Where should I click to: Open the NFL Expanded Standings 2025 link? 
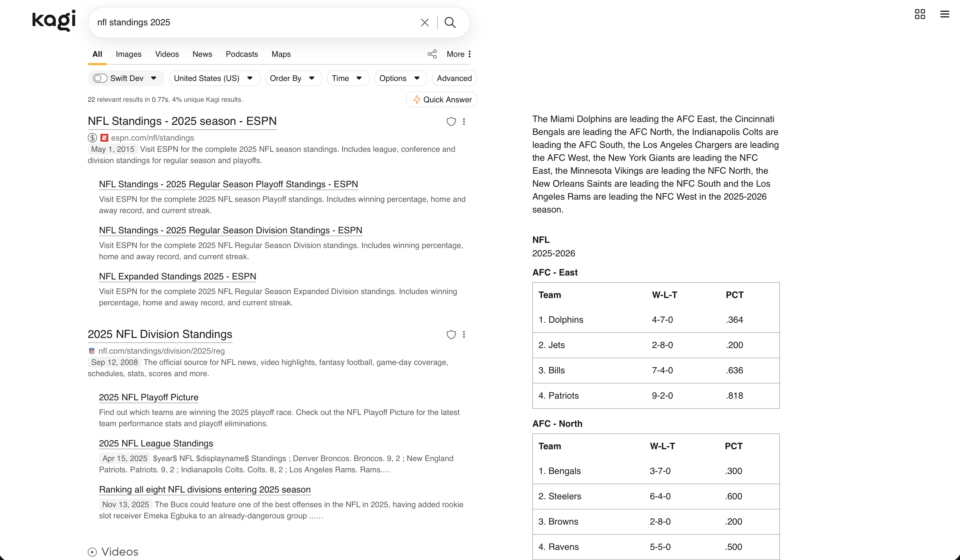pos(177,276)
